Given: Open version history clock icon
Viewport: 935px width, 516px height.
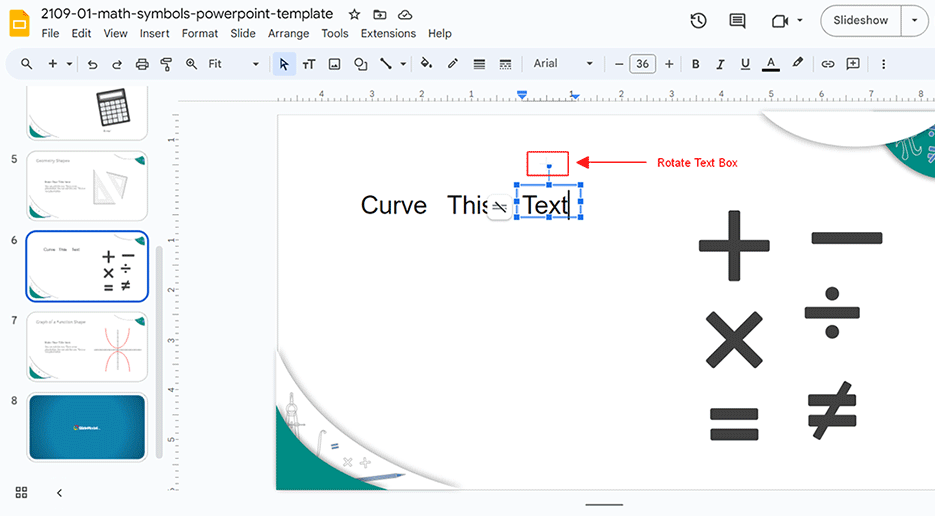Looking at the screenshot, I should coord(698,21).
